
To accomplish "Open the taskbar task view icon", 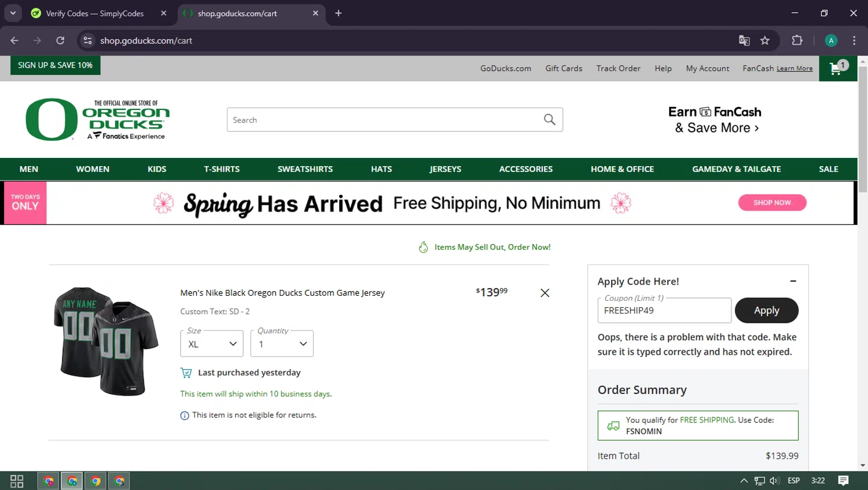I will [17, 481].
